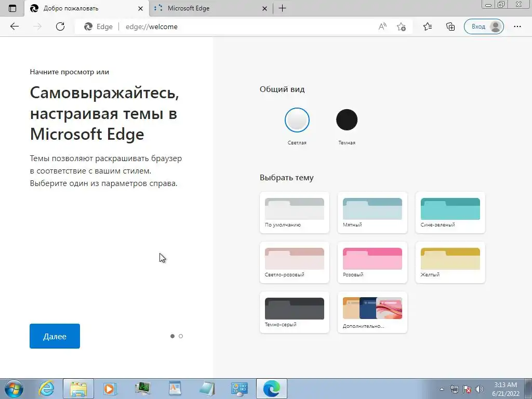Open the Collections icon
This screenshot has width=532, height=399.
pos(450,26)
